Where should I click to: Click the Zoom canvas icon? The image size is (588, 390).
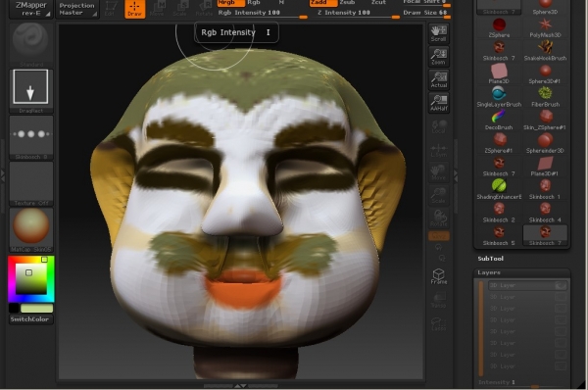438,57
